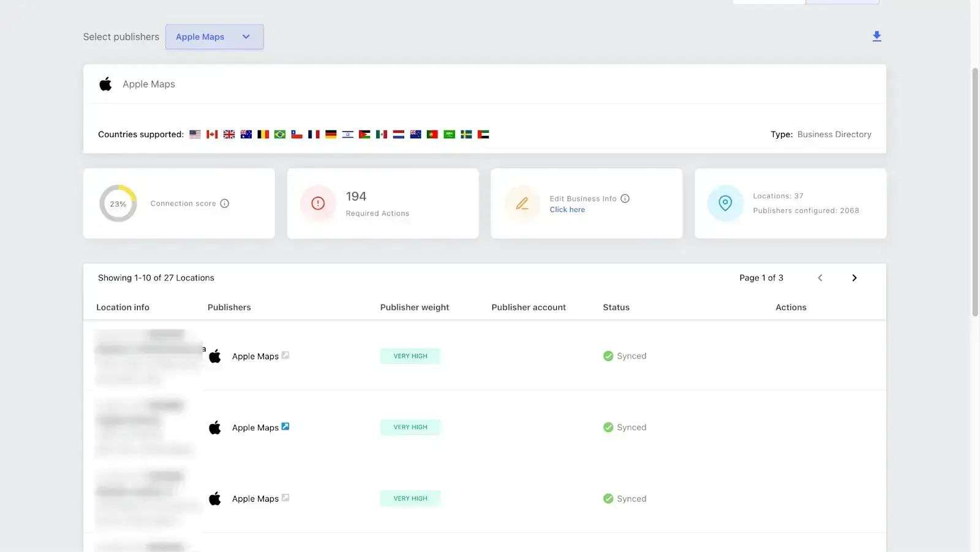Click the 194 Required Actions count
This screenshot has width=980, height=552.
[x=356, y=196]
